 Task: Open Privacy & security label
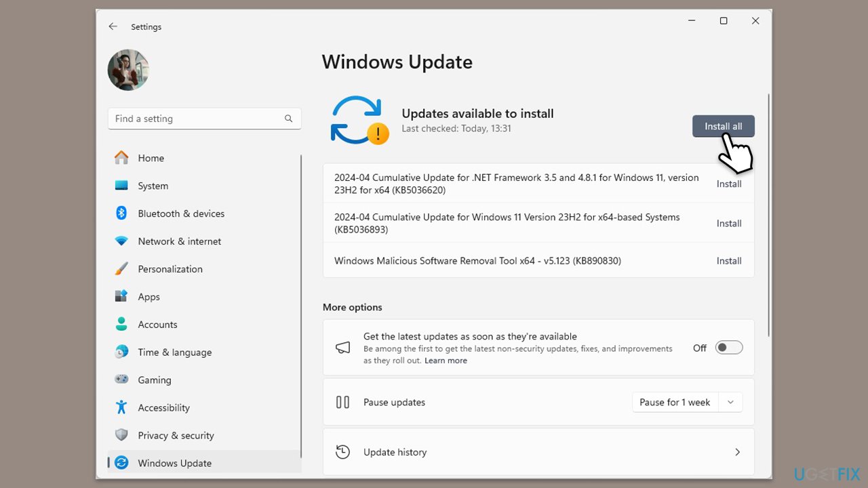point(176,436)
